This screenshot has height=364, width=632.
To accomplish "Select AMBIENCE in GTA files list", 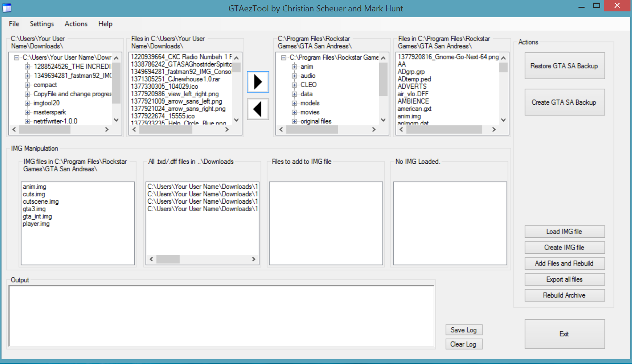I will tap(413, 101).
